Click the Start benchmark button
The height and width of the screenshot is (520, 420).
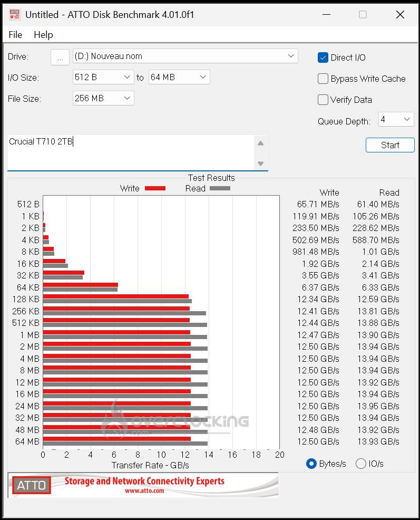[390, 145]
